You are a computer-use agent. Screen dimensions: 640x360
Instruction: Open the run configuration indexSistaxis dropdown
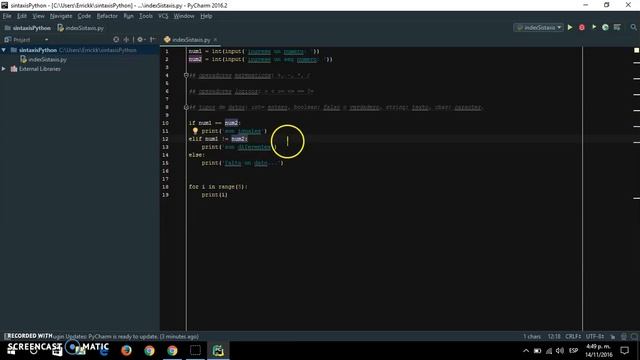pos(538,27)
